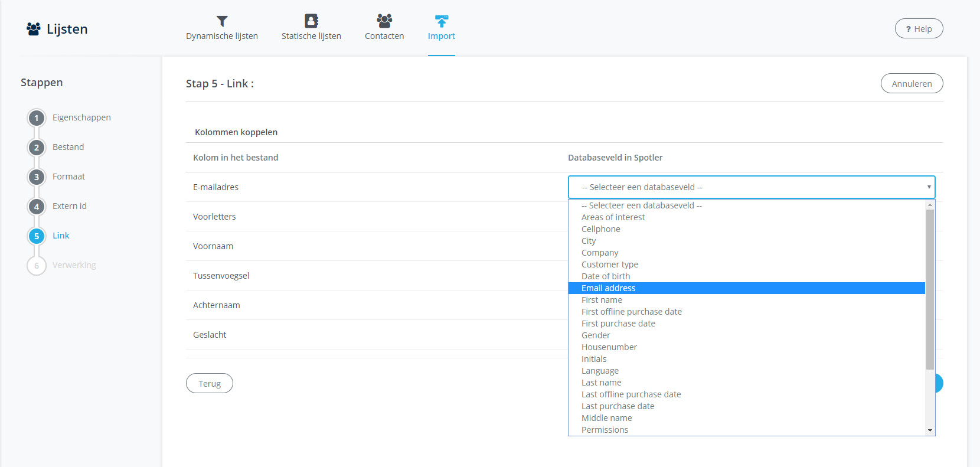Open the Dynamische lijsten funnel icon

click(x=222, y=21)
